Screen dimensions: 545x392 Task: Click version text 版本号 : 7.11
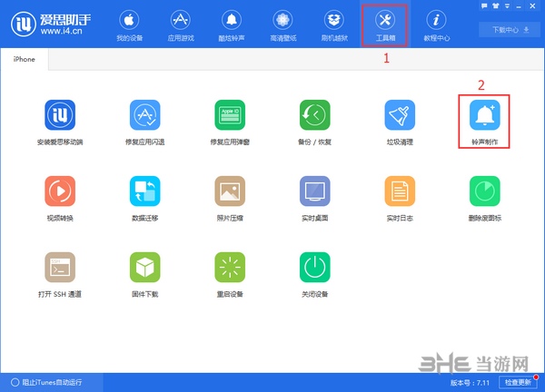[470, 383]
